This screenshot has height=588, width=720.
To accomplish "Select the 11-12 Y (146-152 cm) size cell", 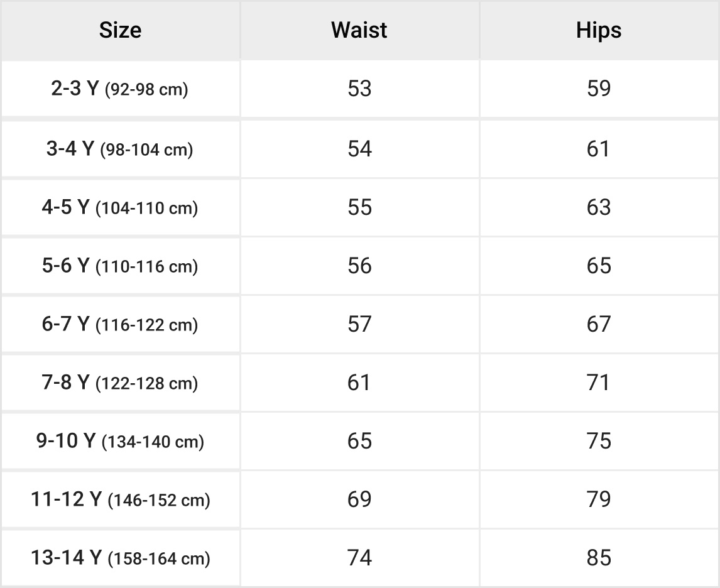I will pyautogui.click(x=120, y=499).
